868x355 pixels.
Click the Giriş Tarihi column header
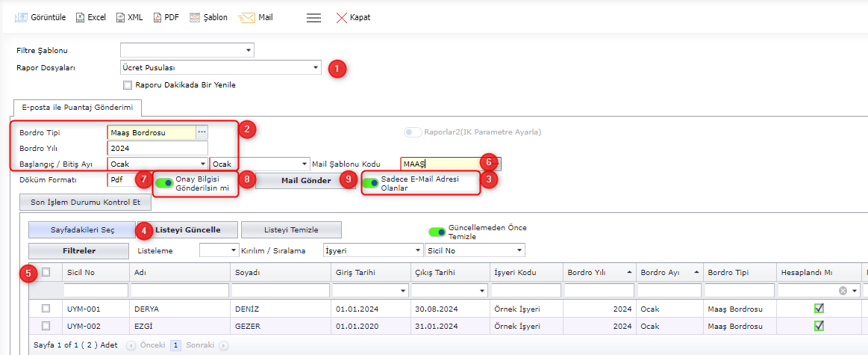(x=369, y=273)
